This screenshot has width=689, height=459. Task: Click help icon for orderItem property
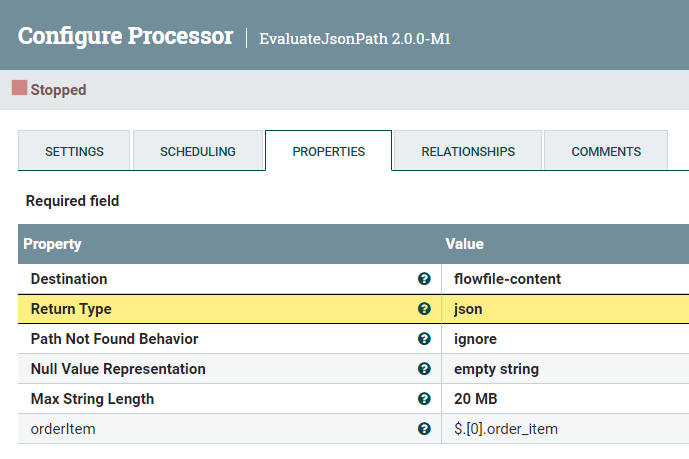(424, 429)
